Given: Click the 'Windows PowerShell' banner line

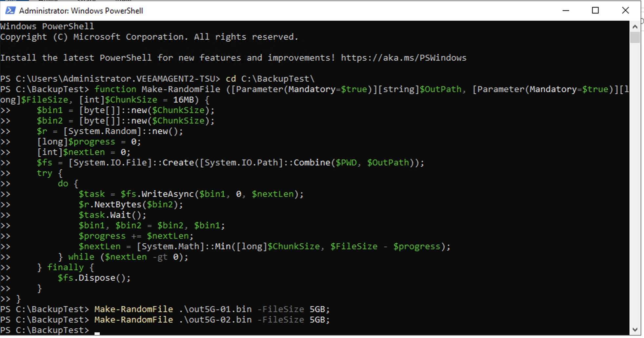Looking at the screenshot, I should [47, 26].
